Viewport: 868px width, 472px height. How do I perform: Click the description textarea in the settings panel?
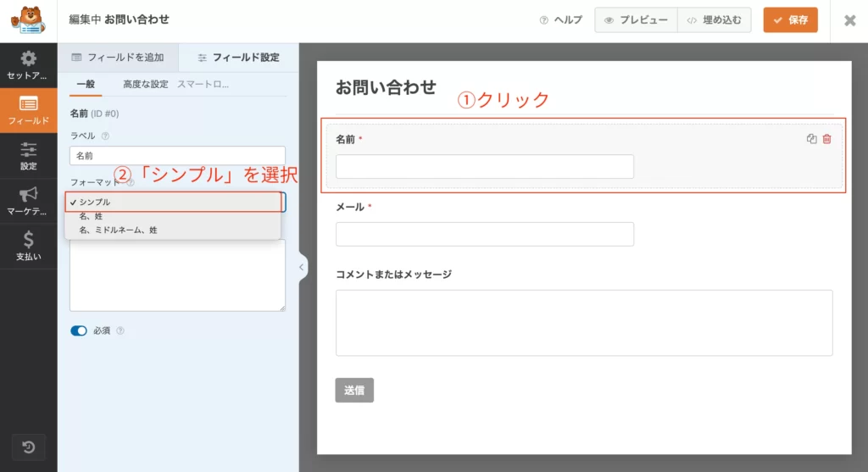click(x=178, y=275)
